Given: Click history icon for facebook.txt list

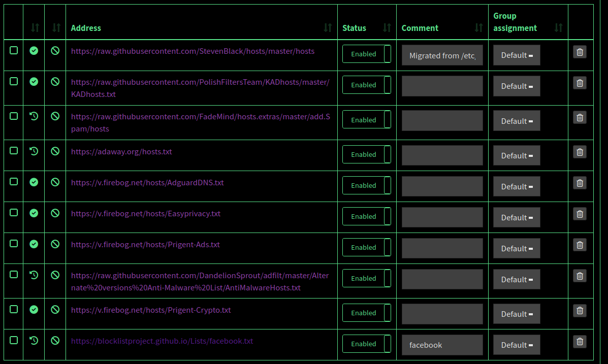Looking at the screenshot, I should coord(34,341).
